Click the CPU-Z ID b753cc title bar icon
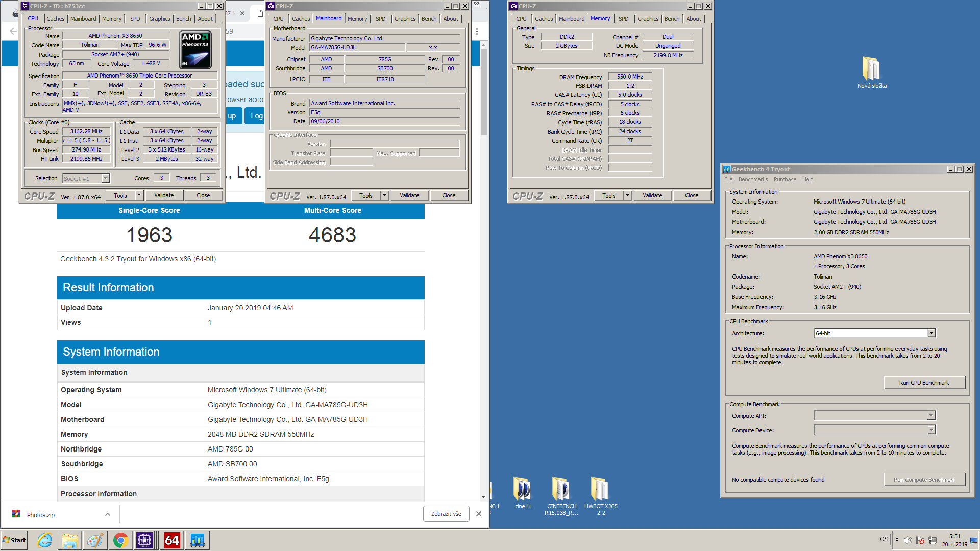 coord(25,6)
